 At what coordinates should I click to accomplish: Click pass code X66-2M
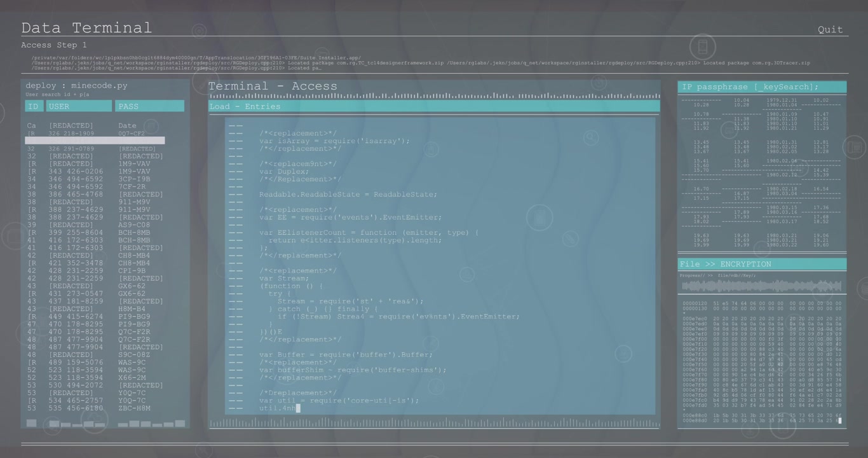(x=132, y=378)
